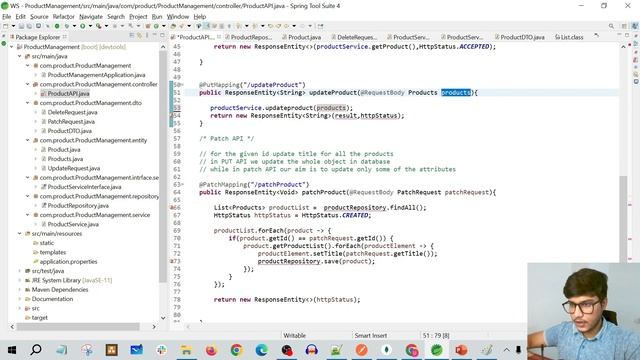Open the File menu

(x=7, y=17)
